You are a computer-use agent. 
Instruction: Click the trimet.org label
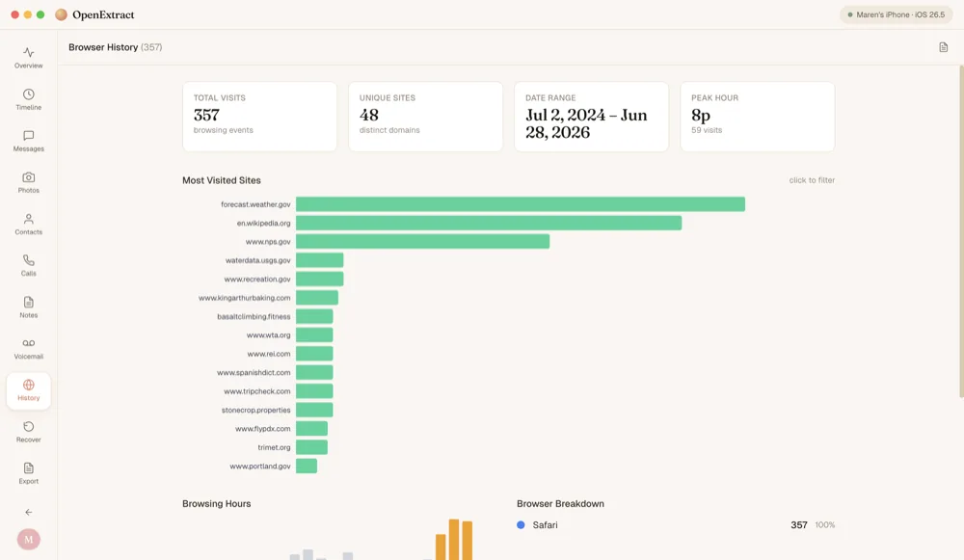274,447
